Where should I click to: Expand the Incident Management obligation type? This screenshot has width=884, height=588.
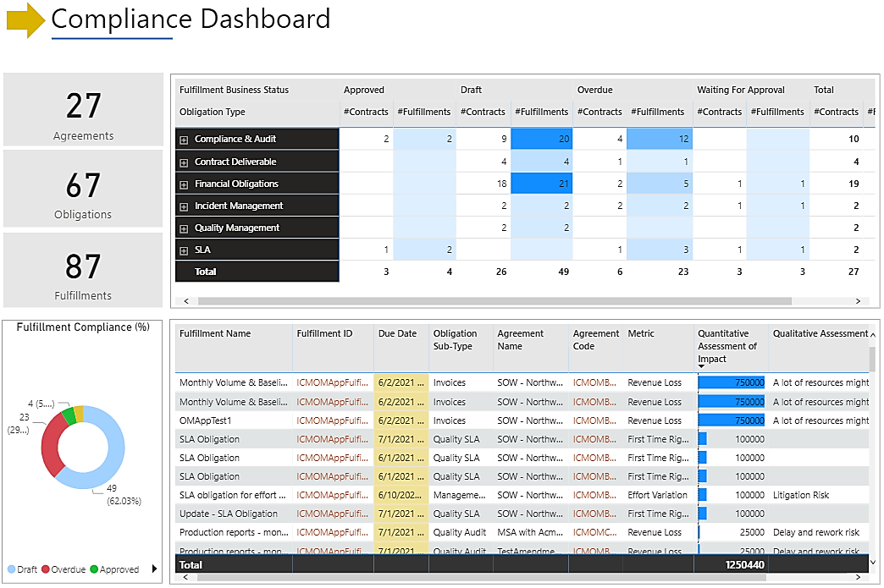click(x=184, y=206)
